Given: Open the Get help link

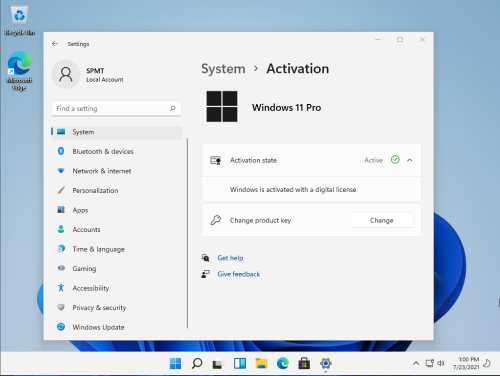Looking at the screenshot, I should pos(230,258).
